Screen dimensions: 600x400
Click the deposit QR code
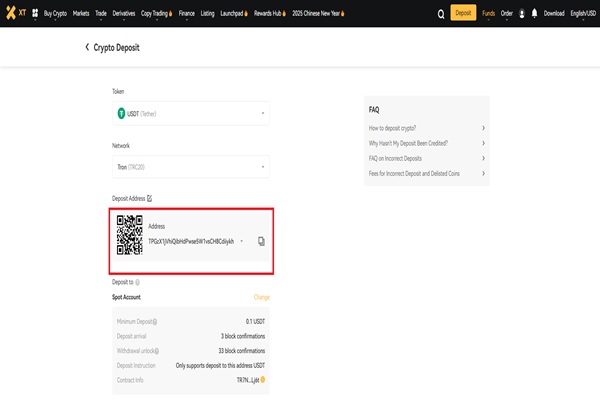pyautogui.click(x=130, y=235)
